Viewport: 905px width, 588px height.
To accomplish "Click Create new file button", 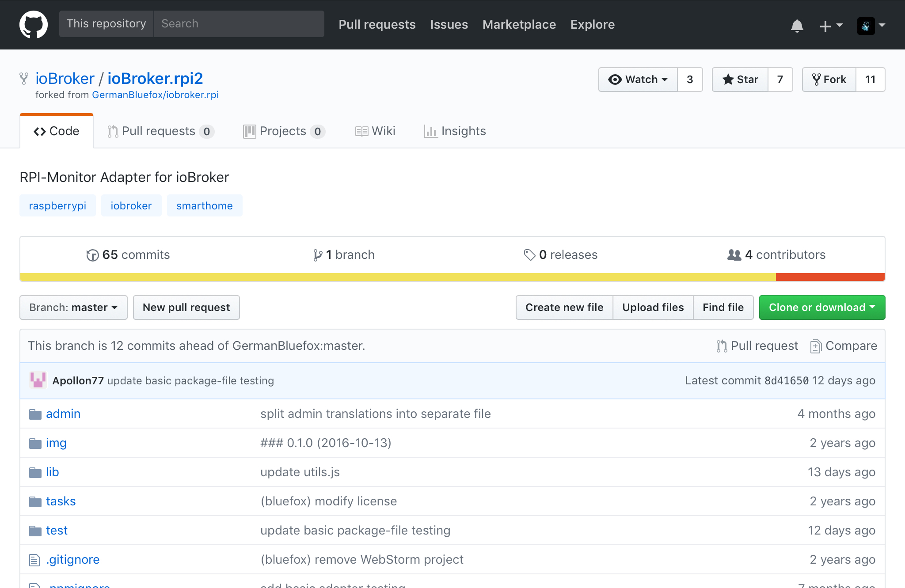I will pyautogui.click(x=564, y=307).
